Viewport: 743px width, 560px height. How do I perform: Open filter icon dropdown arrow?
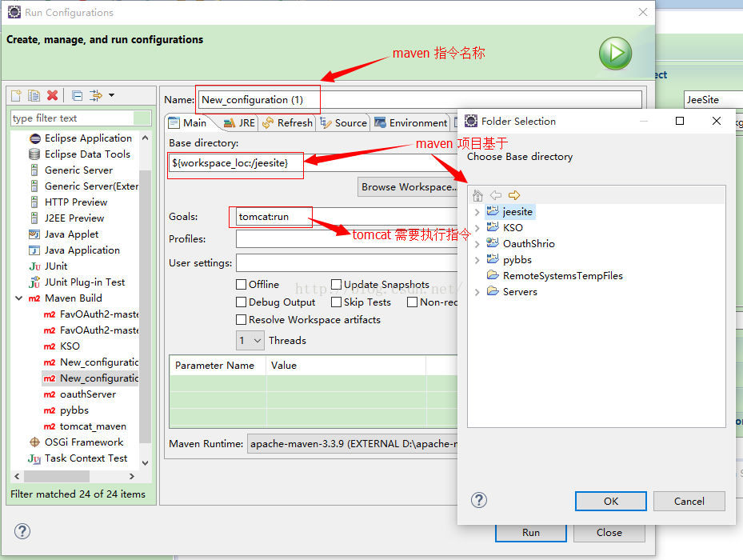point(111,95)
